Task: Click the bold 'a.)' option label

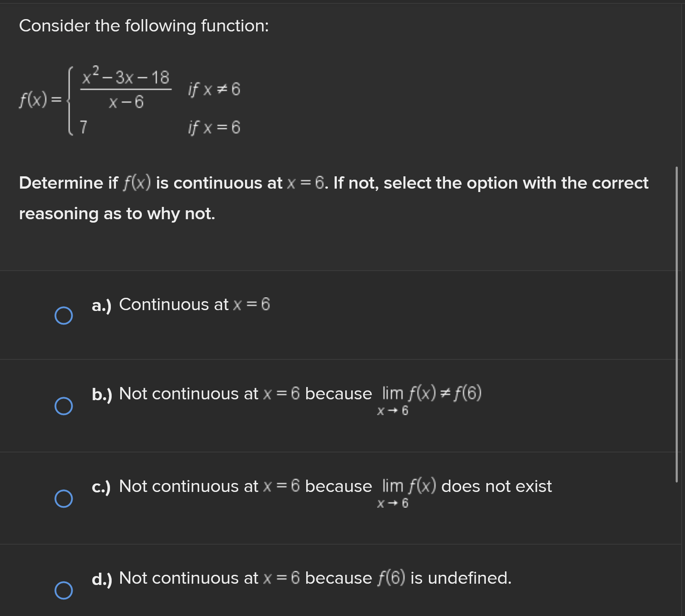Action: [x=101, y=305]
